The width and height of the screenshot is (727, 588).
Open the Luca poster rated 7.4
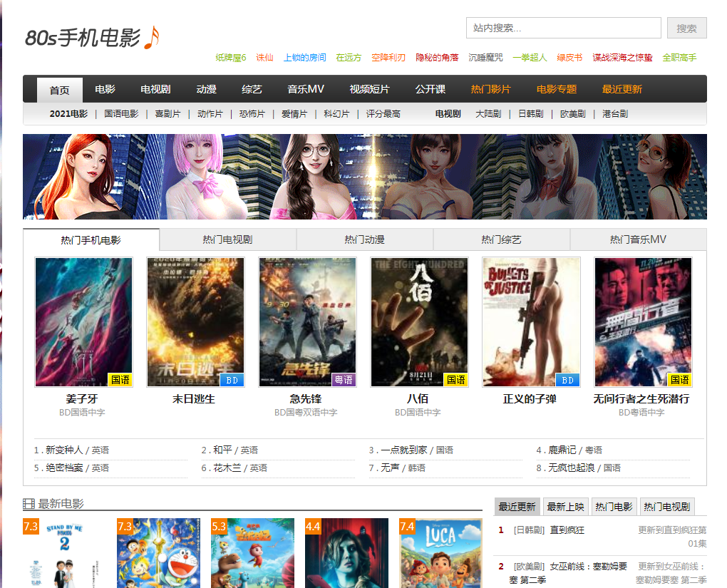click(x=441, y=553)
